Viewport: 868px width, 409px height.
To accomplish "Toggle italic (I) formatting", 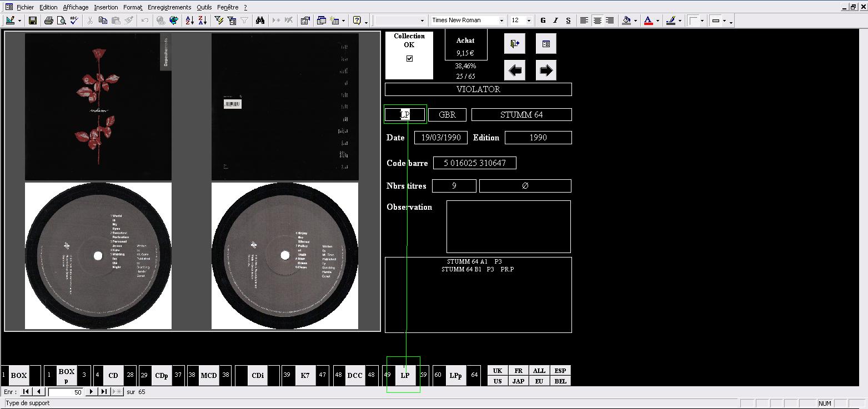I will pos(555,21).
